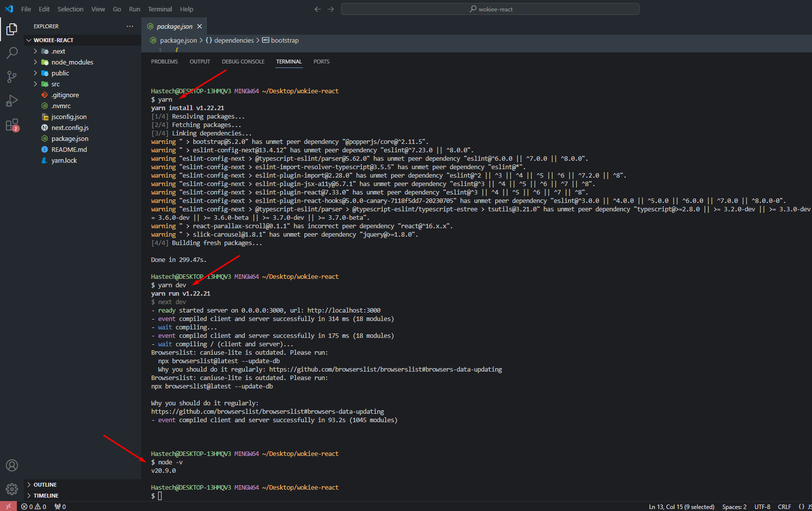Expand the node_modules folder

click(x=82, y=62)
